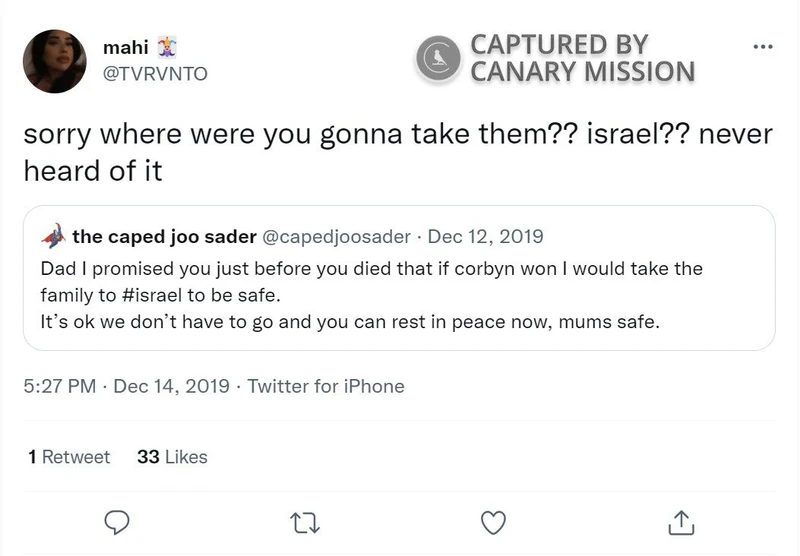Image resolution: width=800 pixels, height=556 pixels.
Task: Click the share upload icon
Action: [x=679, y=521]
